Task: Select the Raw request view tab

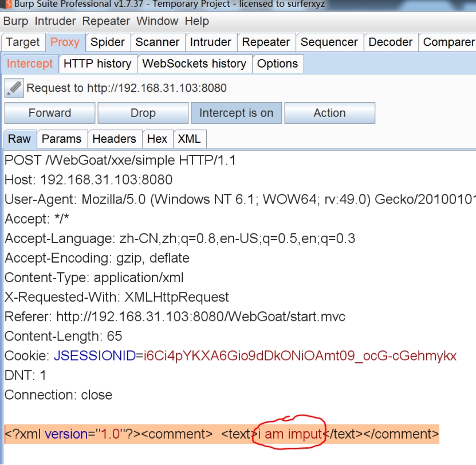Action: (x=19, y=139)
